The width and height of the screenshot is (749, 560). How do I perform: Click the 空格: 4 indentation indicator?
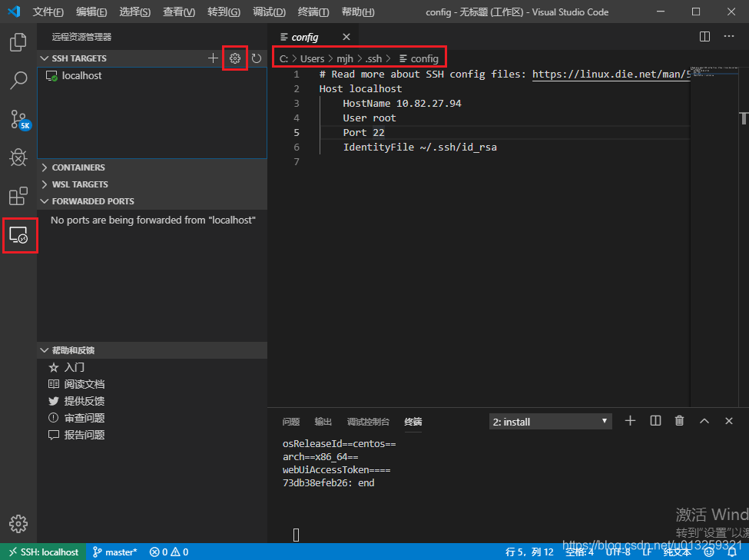tap(579, 552)
